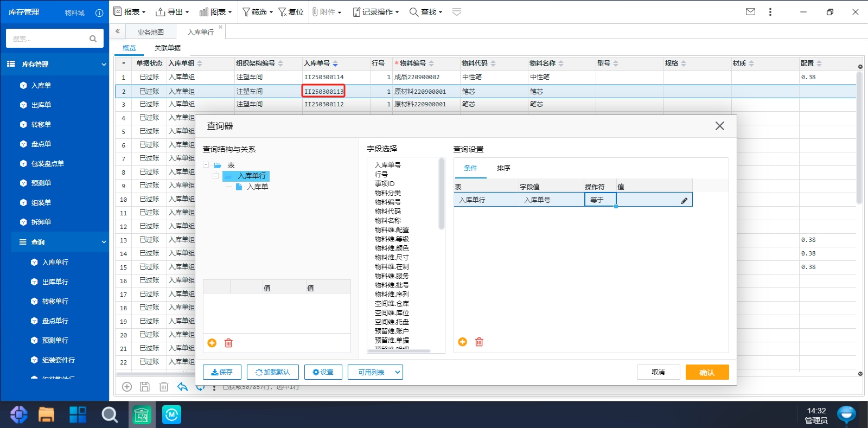868x428 pixels.
Task: Open 组装套件行 query in sidebar
Action: pyautogui.click(x=59, y=360)
